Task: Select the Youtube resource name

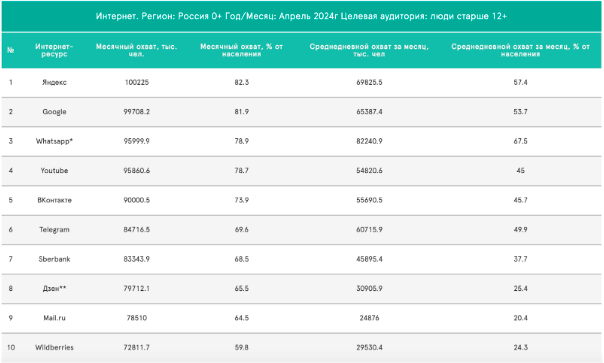Action: pyautogui.click(x=54, y=171)
